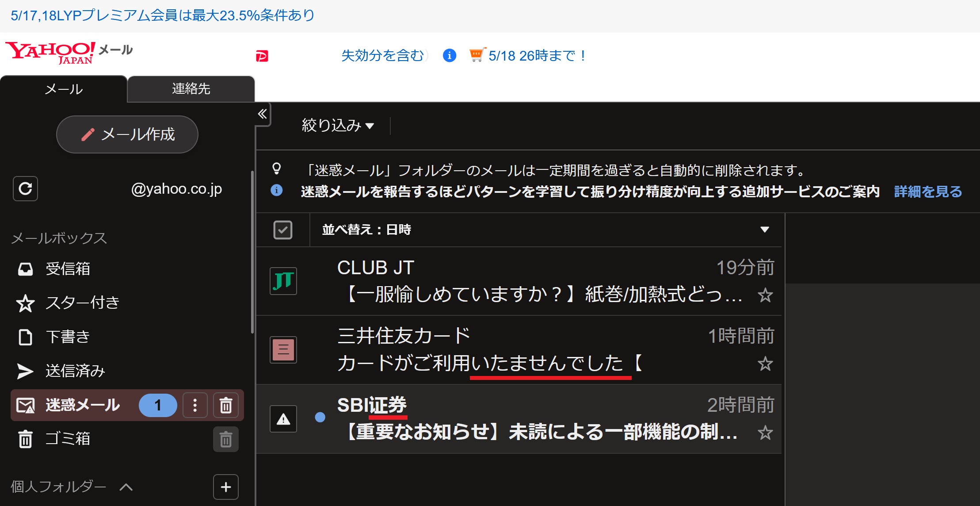
Task: Click the 三井住友カード sender avatar
Action: point(283,350)
